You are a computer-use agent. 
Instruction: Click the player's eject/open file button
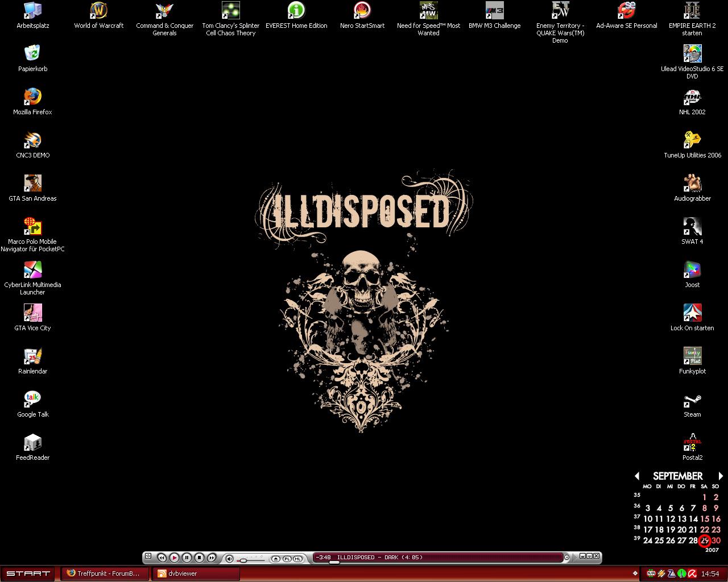[x=276, y=559]
